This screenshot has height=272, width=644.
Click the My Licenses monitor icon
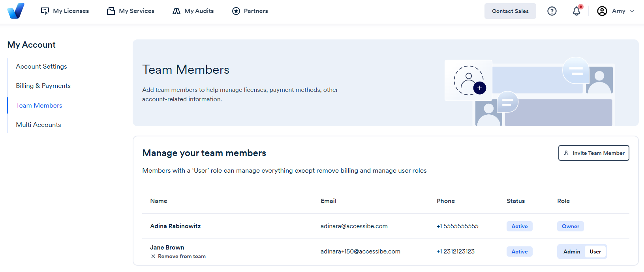pos(45,11)
